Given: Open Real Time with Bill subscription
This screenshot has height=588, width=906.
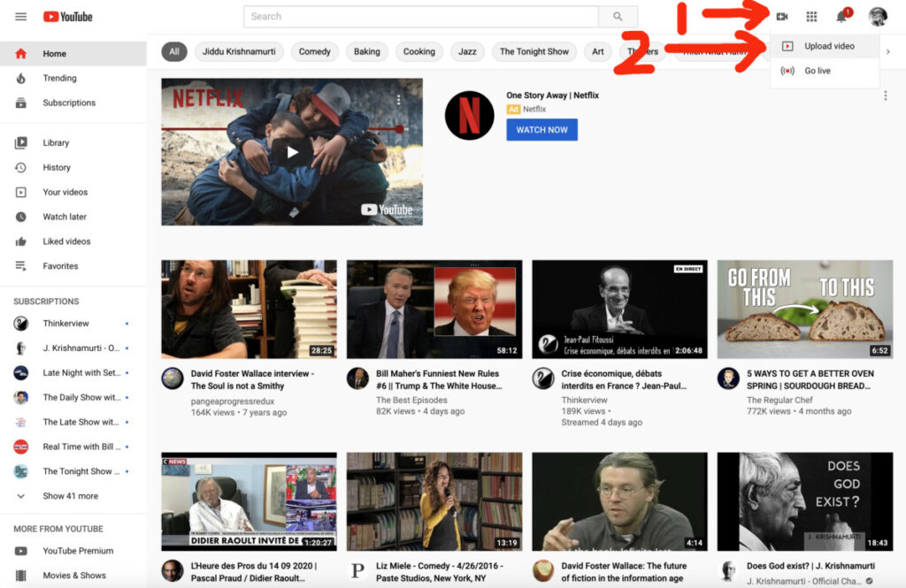Looking at the screenshot, I should (73, 447).
